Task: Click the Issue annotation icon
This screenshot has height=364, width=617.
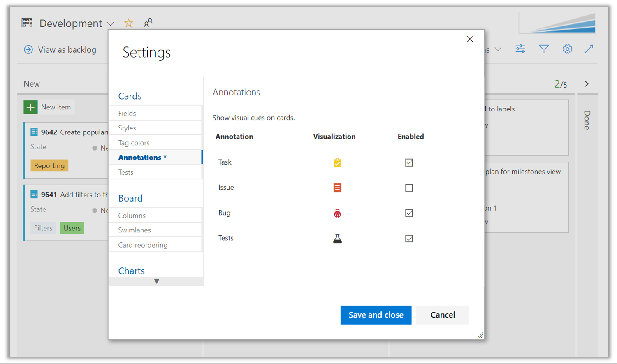Action: click(x=337, y=188)
